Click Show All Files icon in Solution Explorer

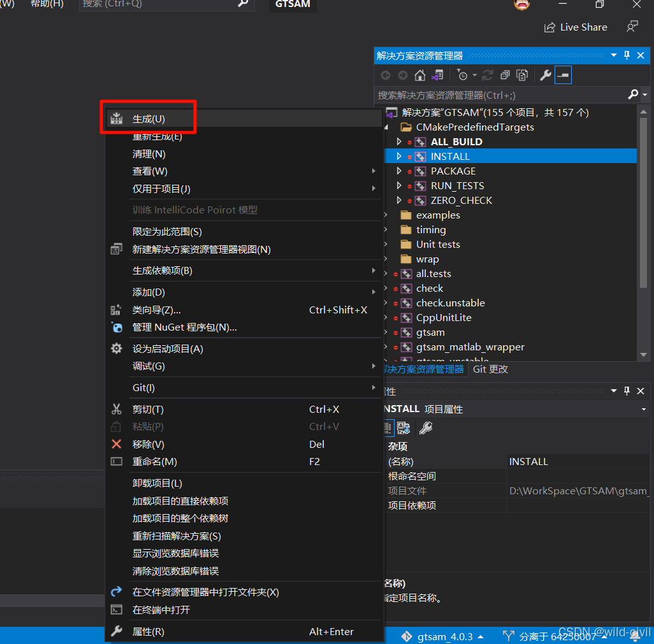tap(522, 75)
